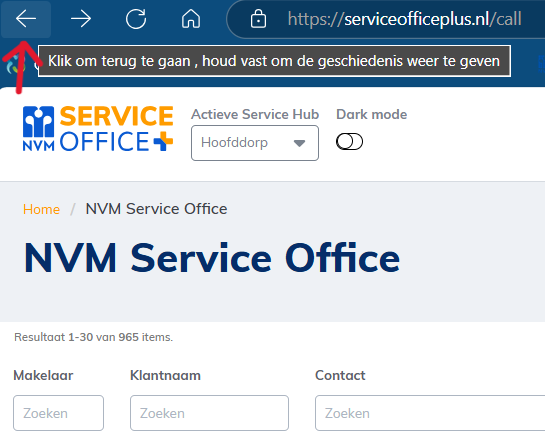Image resolution: width=545 pixels, height=442 pixels.
Task: Click the Klantnaam search field
Action: 209,413
